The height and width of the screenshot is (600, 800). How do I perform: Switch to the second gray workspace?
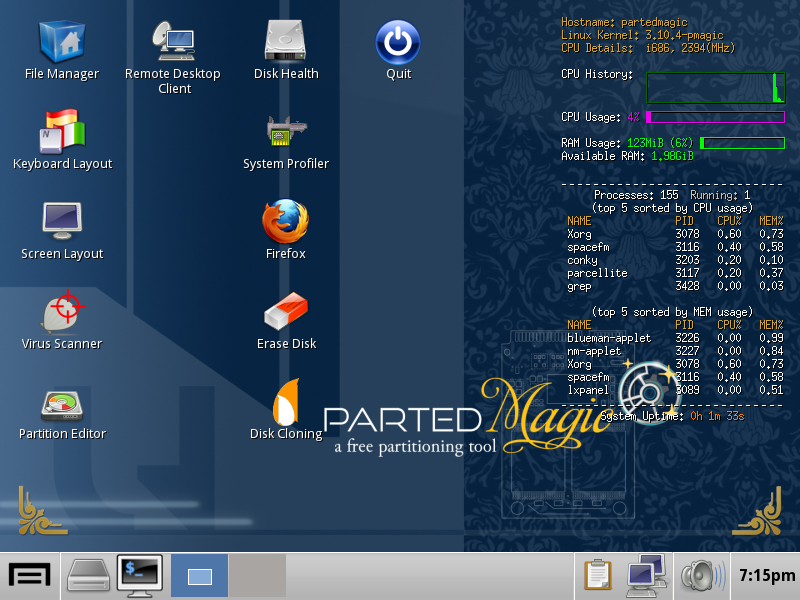coord(257,576)
